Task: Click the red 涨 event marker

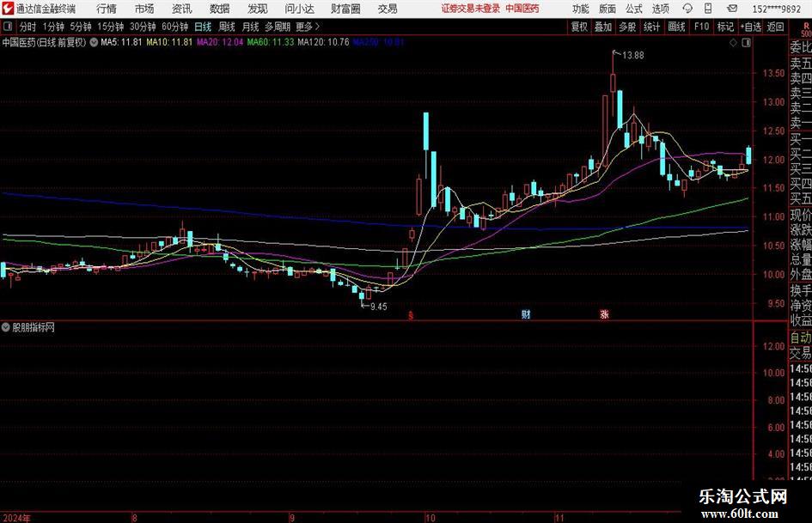Action: tap(604, 314)
